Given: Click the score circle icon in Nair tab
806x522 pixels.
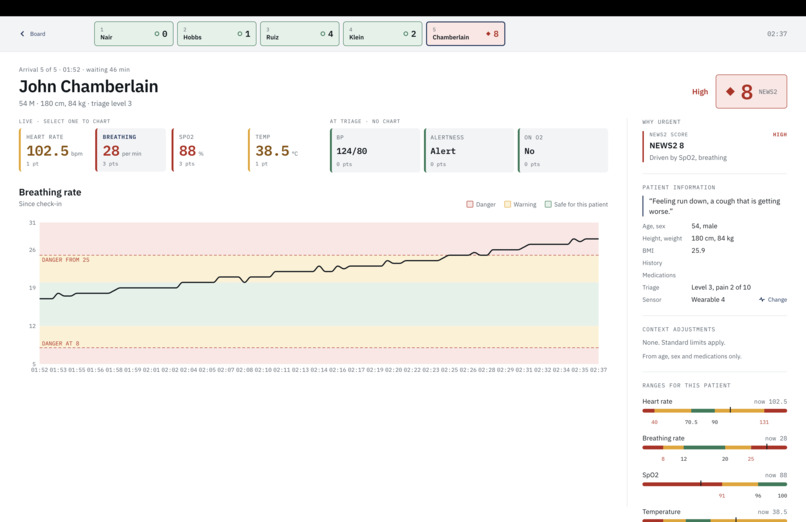Looking at the screenshot, I should pos(157,34).
